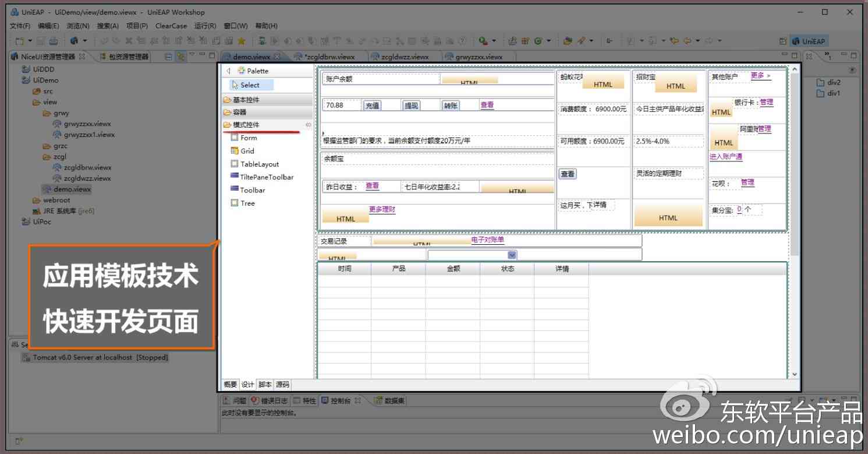The width and height of the screenshot is (868, 454).
Task: Toggle Link with Editor in NiceUI explorer
Action: 180,57
